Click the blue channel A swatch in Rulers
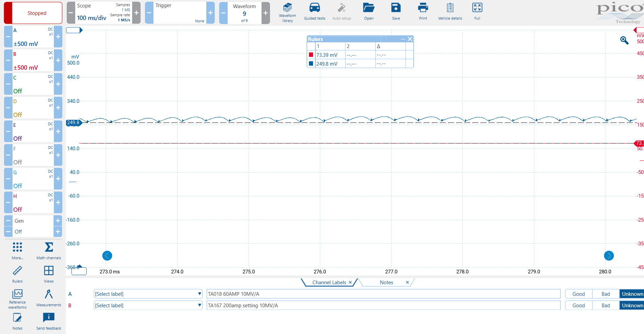 pyautogui.click(x=311, y=63)
